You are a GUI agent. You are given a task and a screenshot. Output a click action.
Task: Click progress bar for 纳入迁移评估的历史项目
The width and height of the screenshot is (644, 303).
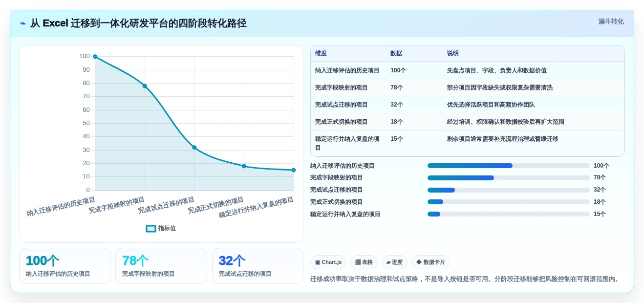coord(509,166)
